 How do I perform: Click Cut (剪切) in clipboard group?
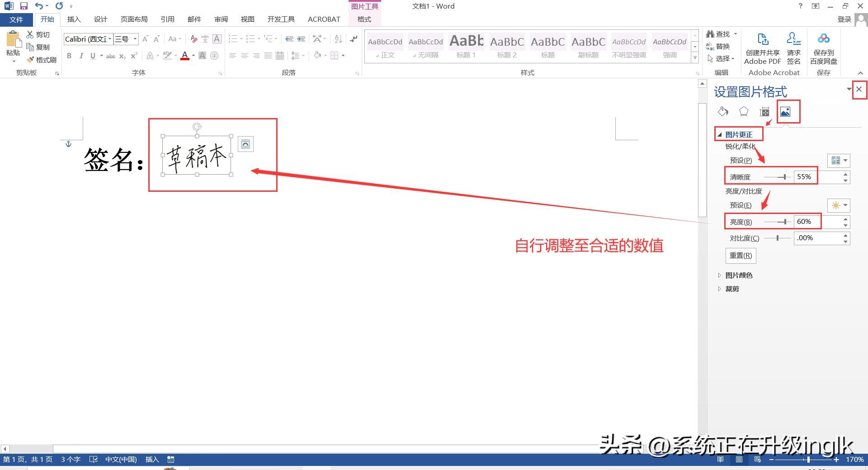pos(38,34)
